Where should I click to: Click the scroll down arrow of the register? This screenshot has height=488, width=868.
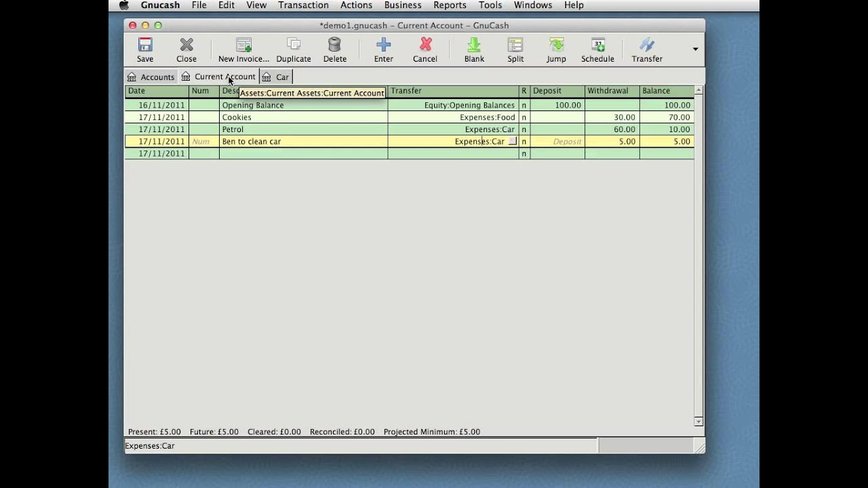(698, 422)
